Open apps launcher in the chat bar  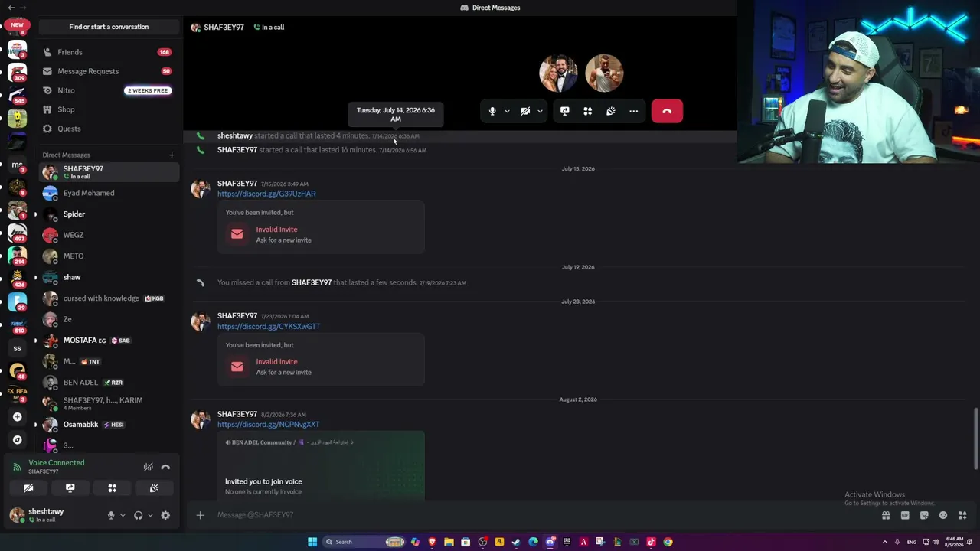[962, 516]
